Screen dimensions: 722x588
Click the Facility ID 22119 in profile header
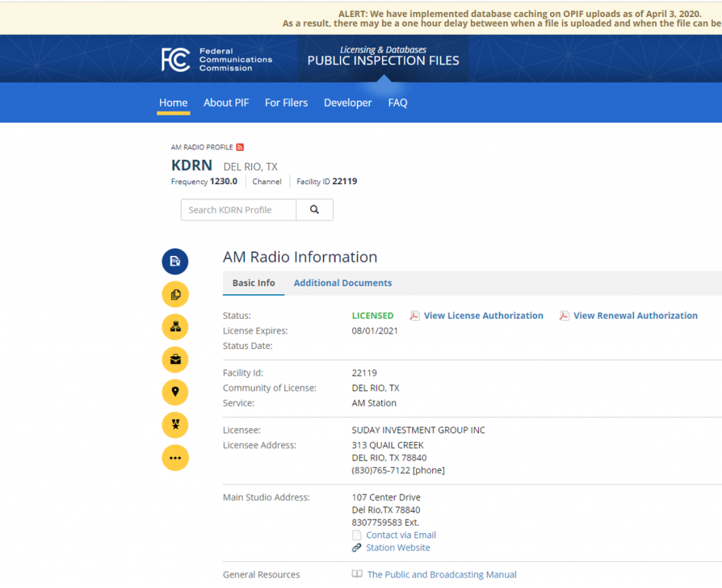pyautogui.click(x=326, y=181)
